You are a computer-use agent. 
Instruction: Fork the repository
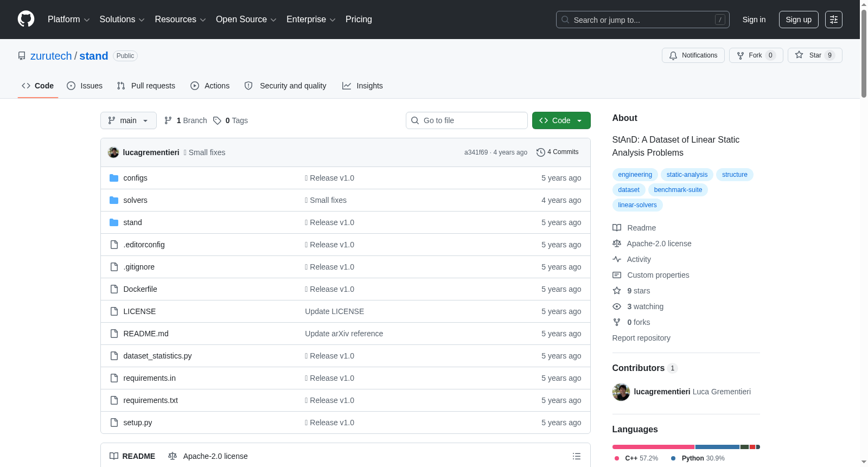(756, 55)
